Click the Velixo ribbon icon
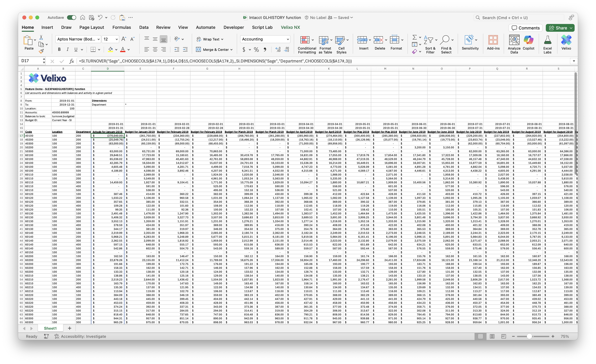596x364 pixels. tap(566, 40)
